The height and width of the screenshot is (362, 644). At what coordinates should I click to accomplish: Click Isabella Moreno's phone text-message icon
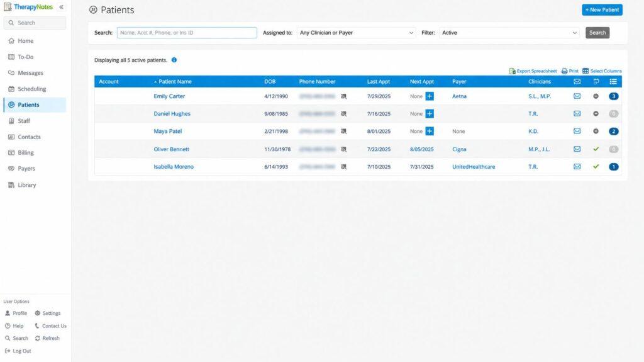point(344,167)
